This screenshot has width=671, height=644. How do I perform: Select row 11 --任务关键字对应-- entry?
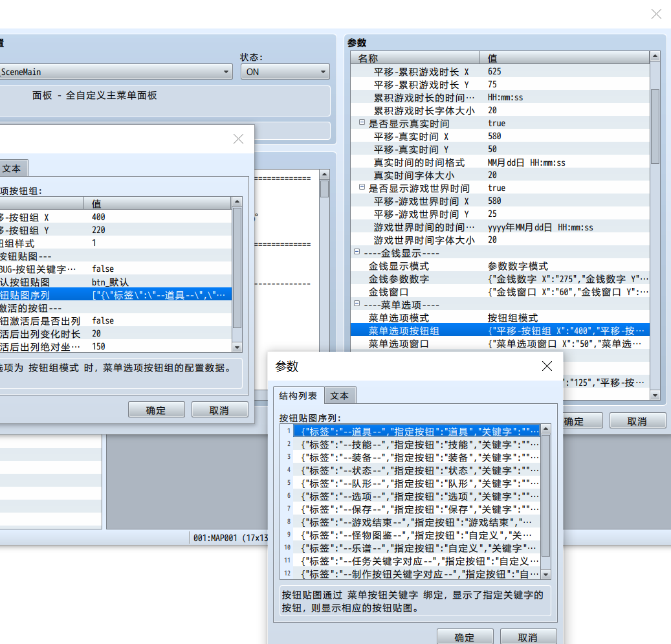pos(416,561)
